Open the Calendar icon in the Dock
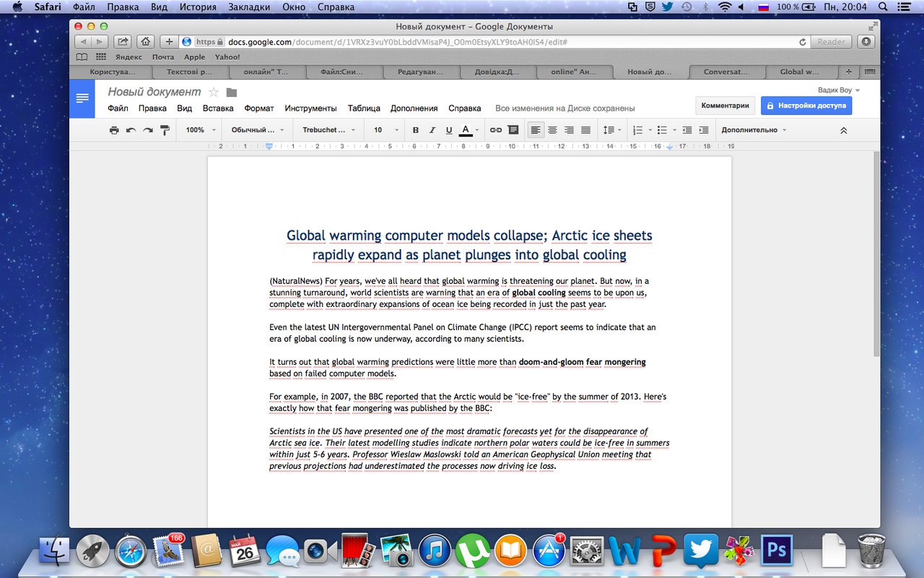Screen dimensions: 924x578 click(x=244, y=551)
